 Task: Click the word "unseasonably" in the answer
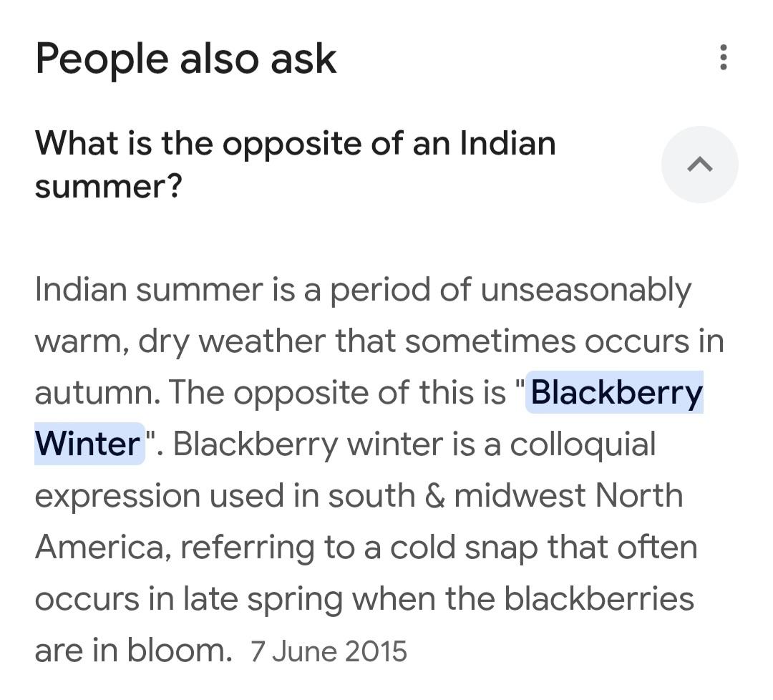[x=585, y=290]
